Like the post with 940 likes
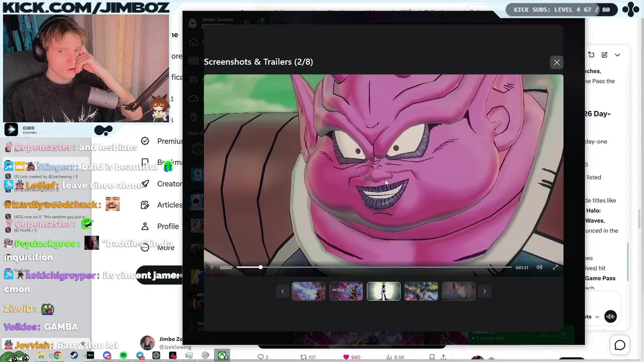Viewport: 644px width, 362px height. click(352, 357)
